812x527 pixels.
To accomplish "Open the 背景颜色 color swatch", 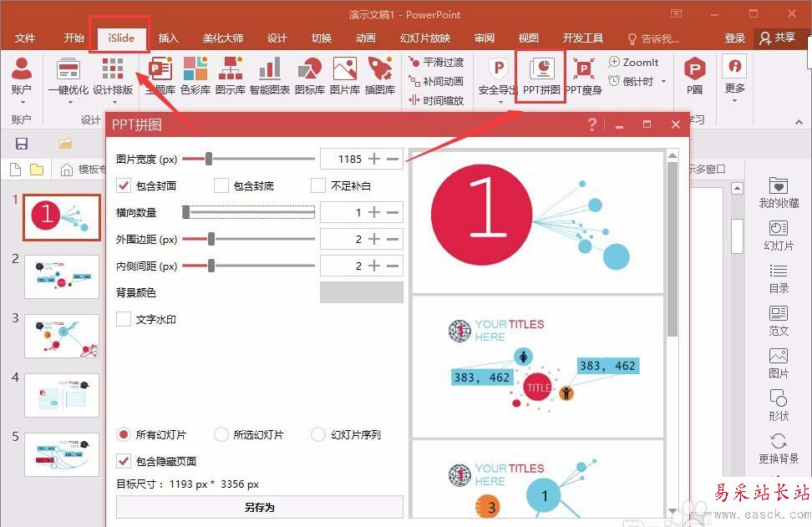I will click(x=362, y=292).
